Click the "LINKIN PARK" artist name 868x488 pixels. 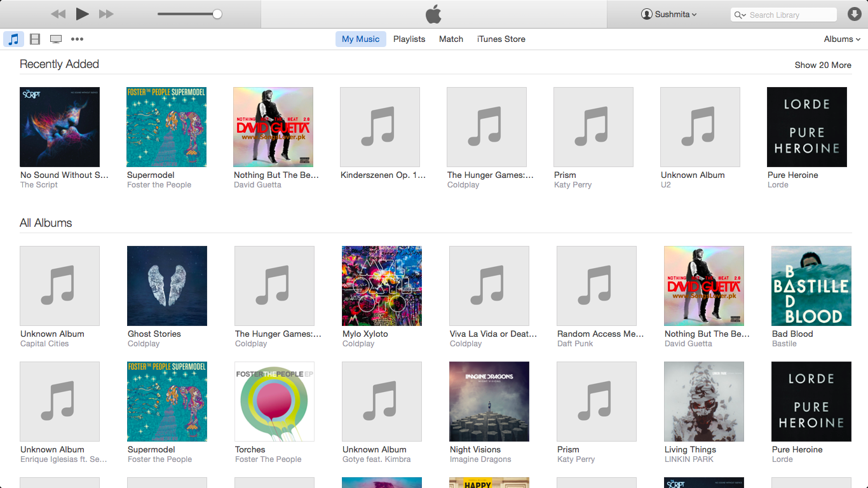(689, 459)
